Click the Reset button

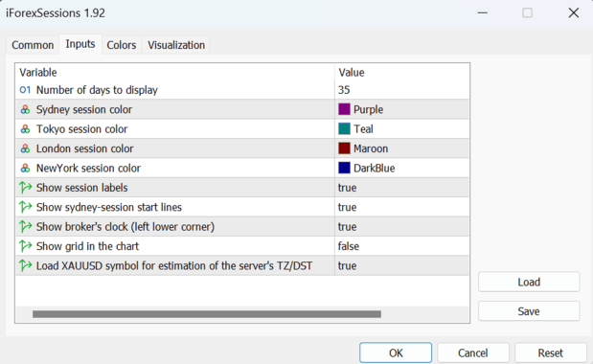tap(550, 353)
